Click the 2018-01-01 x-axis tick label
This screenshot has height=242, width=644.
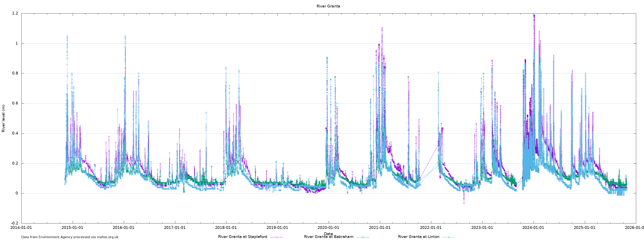[x=226, y=228]
